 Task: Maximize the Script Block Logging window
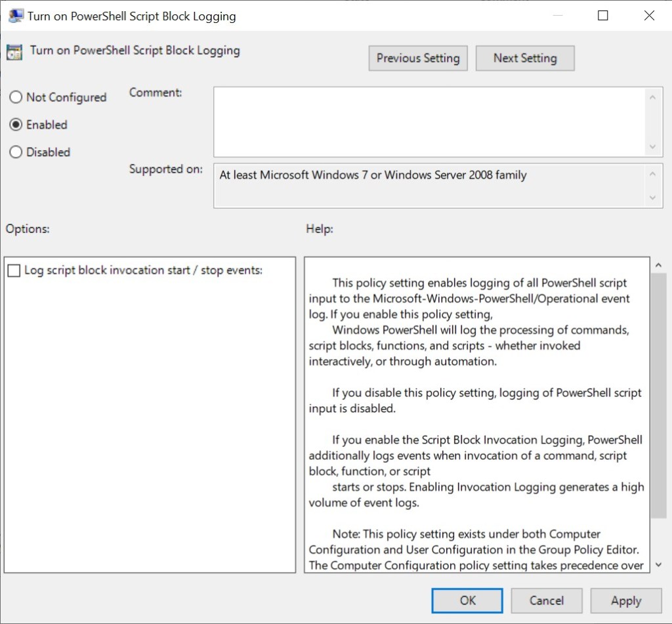coord(603,16)
